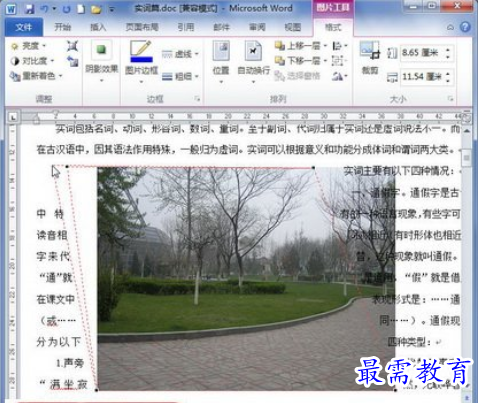The height and width of the screenshot is (403, 479).
Task: Open the rotate objects icon menu
Action: [x=340, y=76]
